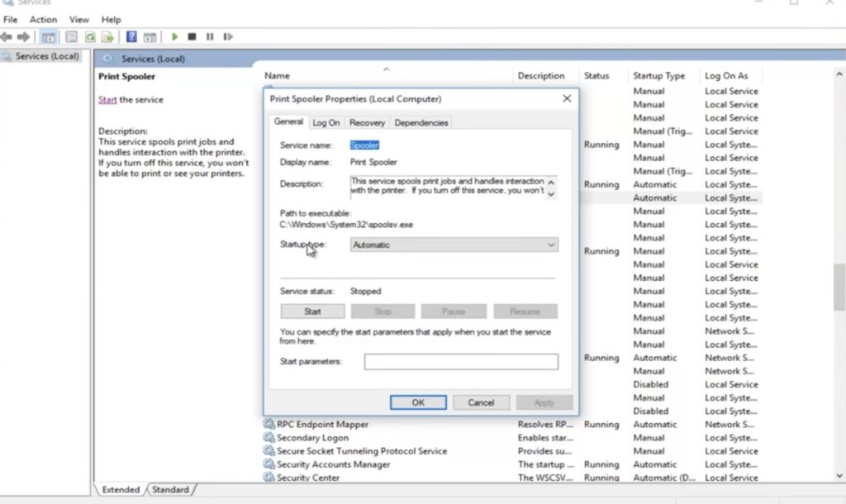
Task: Click the greyed-out Resume button in the dialog
Action: click(525, 311)
